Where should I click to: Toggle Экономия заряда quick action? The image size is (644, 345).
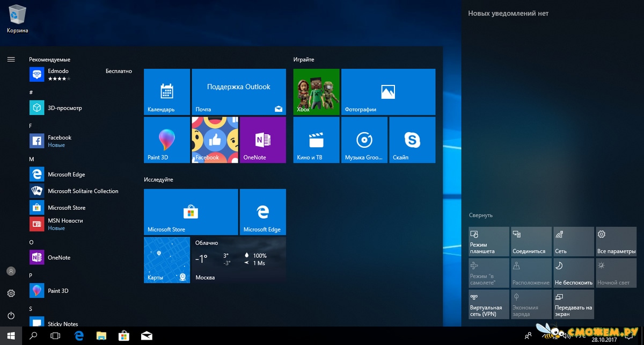pyautogui.click(x=531, y=305)
